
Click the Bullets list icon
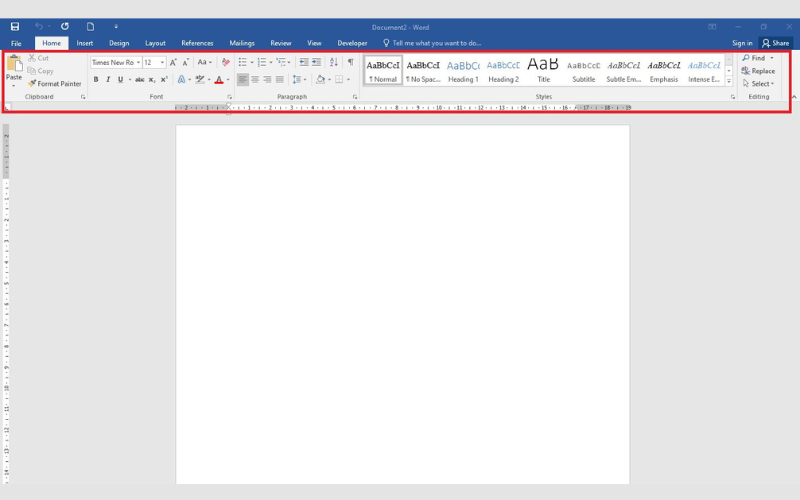coord(242,62)
